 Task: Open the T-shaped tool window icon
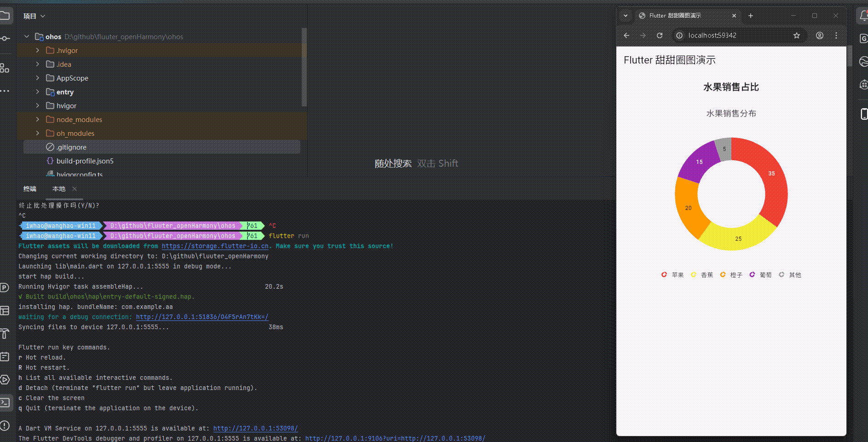pos(5,333)
